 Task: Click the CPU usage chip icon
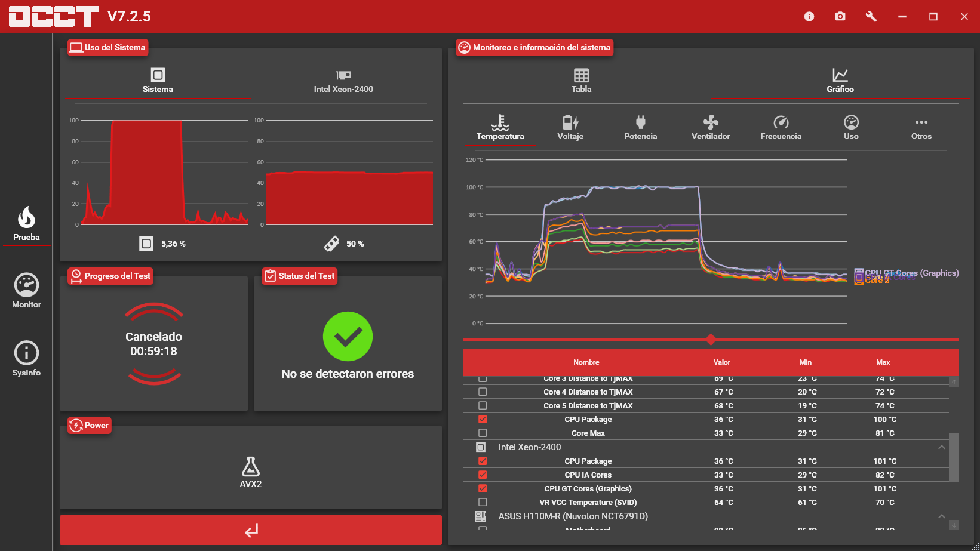(x=146, y=244)
